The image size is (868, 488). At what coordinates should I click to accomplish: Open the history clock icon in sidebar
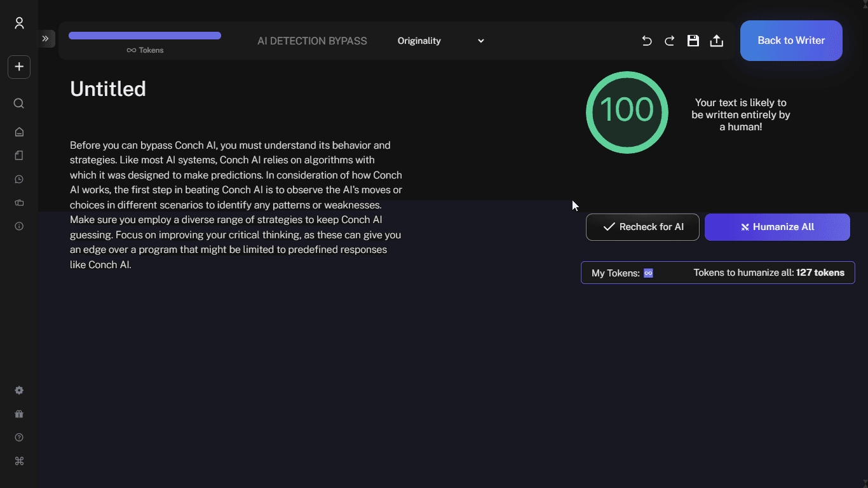(19, 179)
